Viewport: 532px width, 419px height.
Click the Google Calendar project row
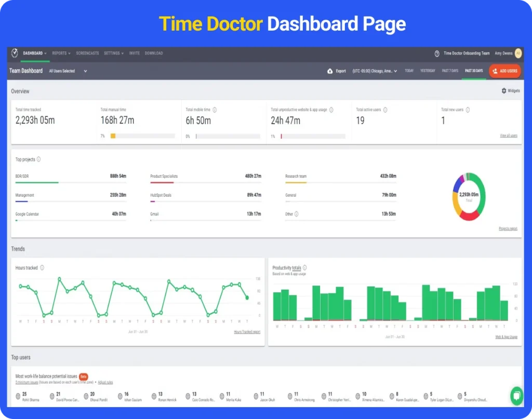tap(71, 217)
